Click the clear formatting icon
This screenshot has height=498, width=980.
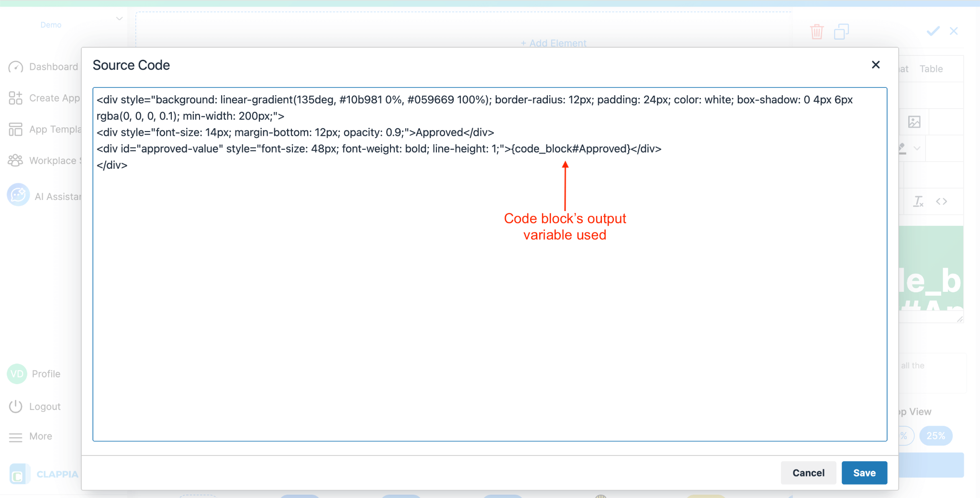918,201
